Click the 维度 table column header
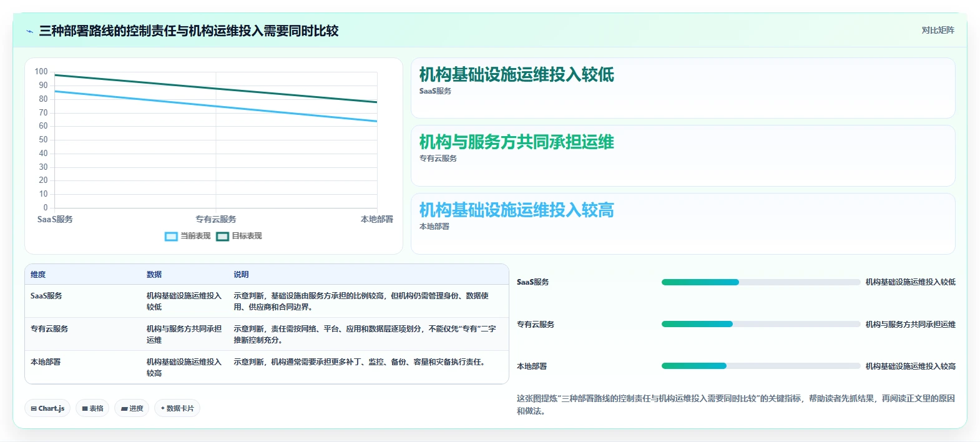The width and height of the screenshot is (980, 442). (38, 275)
